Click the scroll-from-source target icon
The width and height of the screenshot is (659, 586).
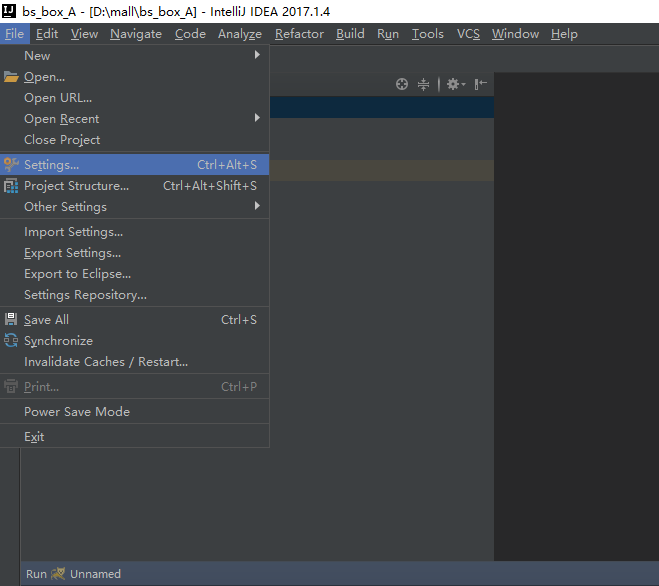tap(402, 84)
